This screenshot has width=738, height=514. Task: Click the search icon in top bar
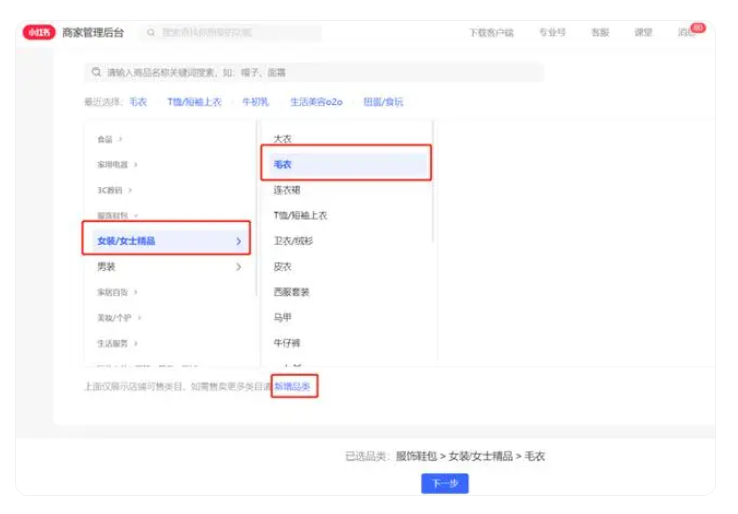point(151,32)
